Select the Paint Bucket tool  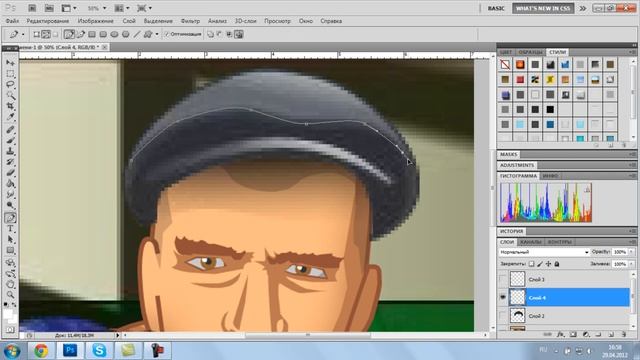(10, 184)
